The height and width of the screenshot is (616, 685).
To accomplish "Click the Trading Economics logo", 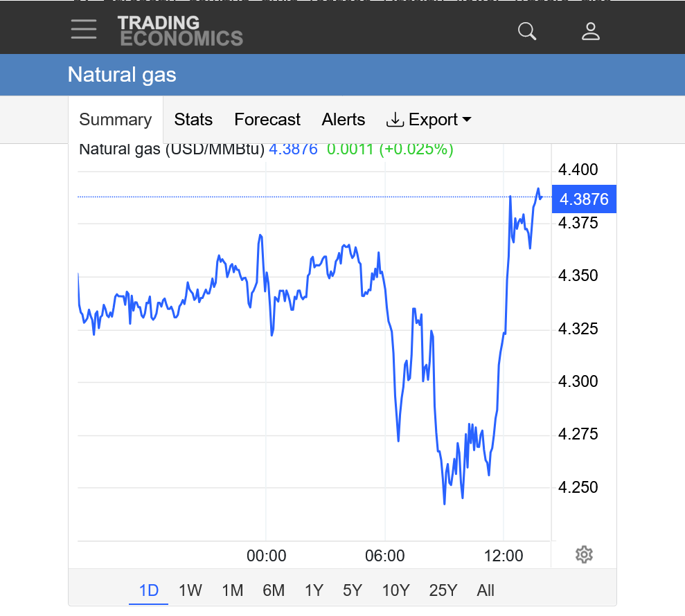I will [x=180, y=31].
